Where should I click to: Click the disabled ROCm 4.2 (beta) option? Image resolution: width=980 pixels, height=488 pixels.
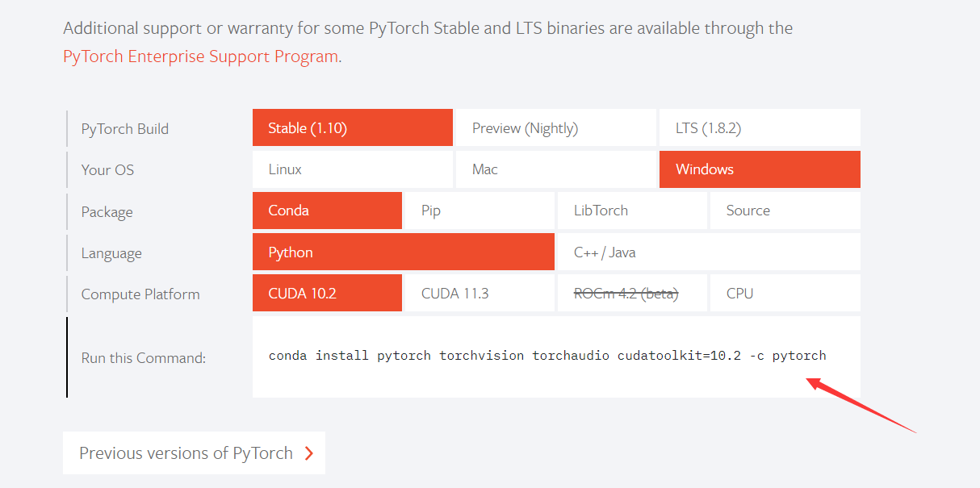632,293
